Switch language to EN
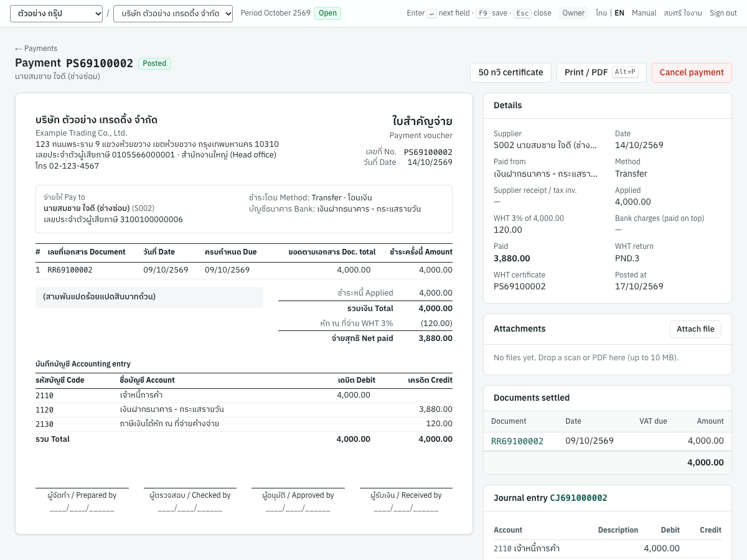This screenshot has height=560, width=747. 619,13
